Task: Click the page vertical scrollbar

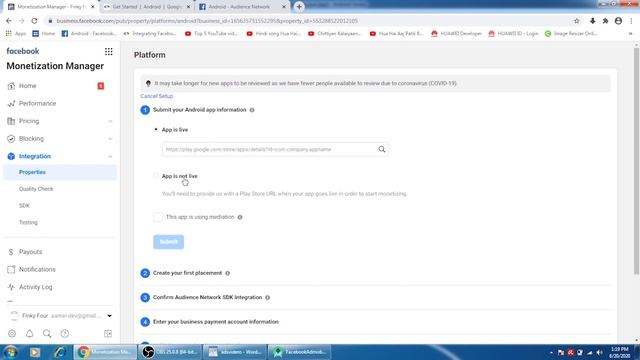Action: click(x=636, y=161)
